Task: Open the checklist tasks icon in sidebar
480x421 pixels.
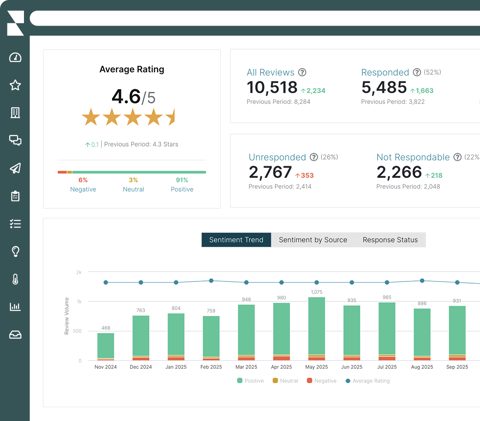Action: (15, 224)
